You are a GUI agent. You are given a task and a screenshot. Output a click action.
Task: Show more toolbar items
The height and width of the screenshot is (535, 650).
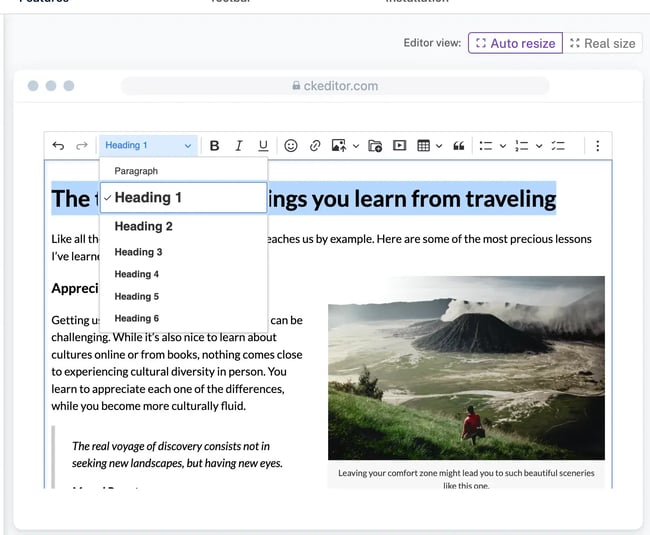click(597, 145)
